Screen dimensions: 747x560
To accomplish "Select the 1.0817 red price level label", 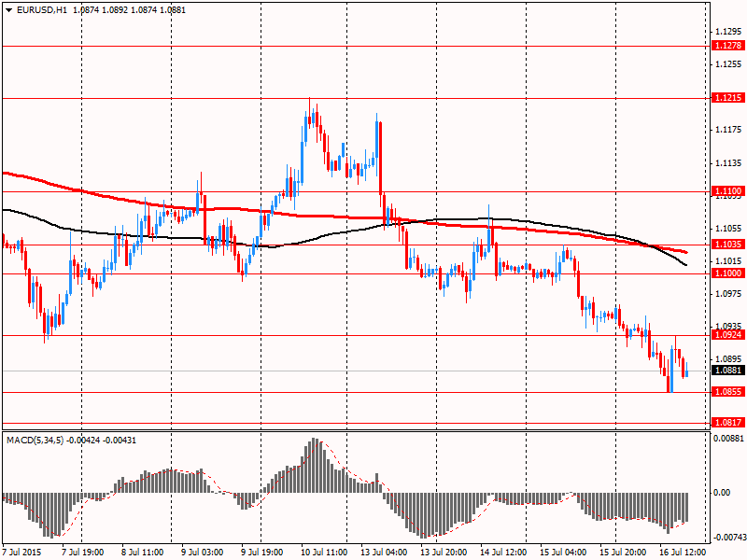I will click(x=728, y=423).
